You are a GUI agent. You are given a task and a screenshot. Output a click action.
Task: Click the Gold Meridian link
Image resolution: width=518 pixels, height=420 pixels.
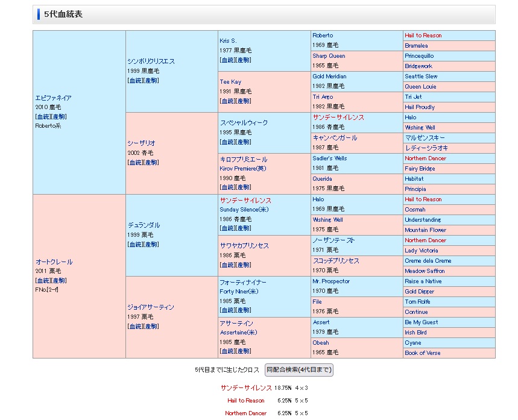(329, 77)
